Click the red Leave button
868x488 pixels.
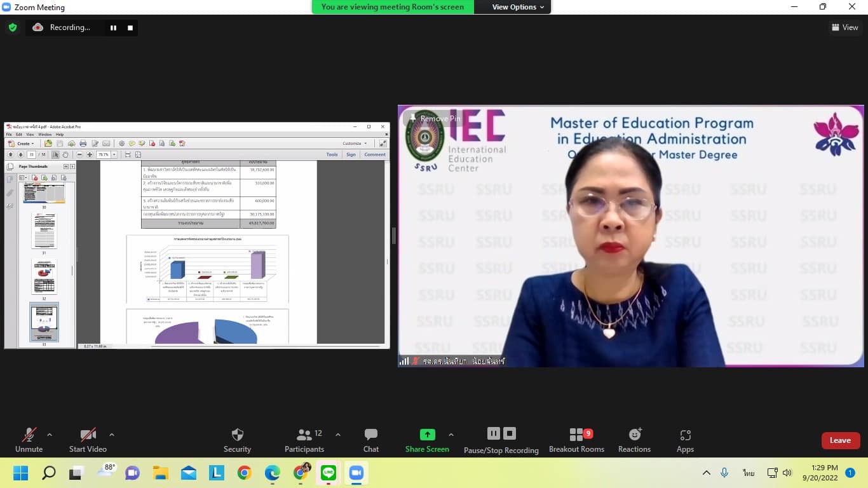click(x=840, y=440)
